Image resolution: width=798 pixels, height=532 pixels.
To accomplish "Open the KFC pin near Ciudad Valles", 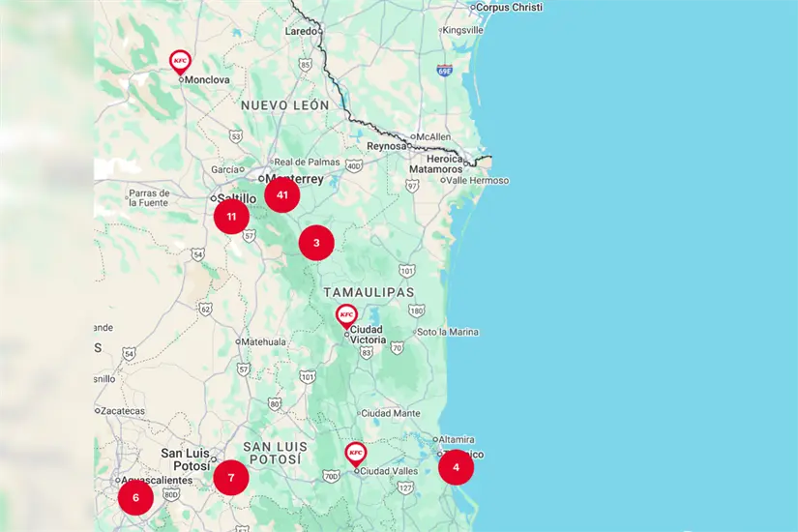I will [x=356, y=454].
